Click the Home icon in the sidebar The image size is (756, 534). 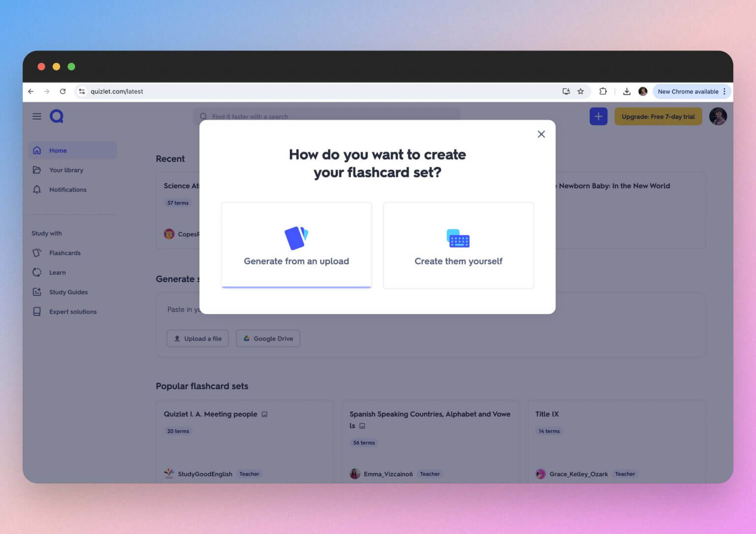pos(37,150)
